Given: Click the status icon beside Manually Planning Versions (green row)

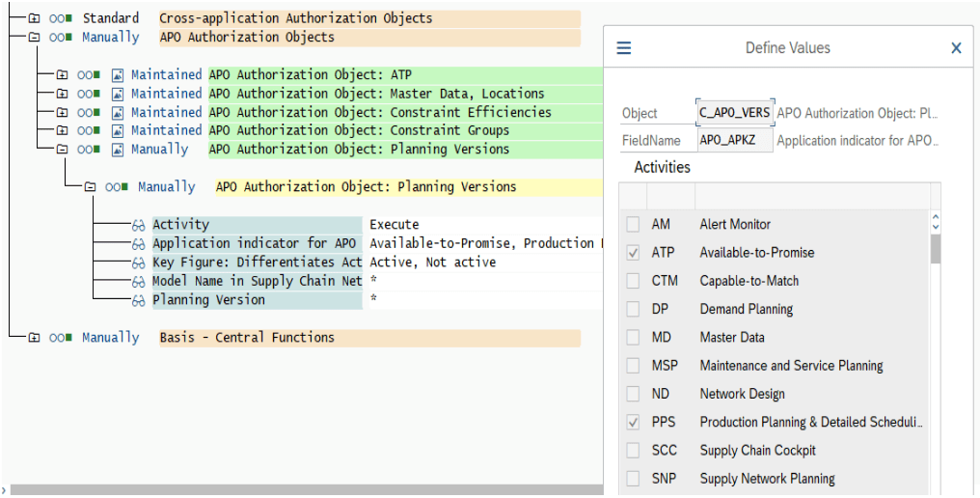Looking at the screenshot, I should pyautogui.click(x=118, y=150).
